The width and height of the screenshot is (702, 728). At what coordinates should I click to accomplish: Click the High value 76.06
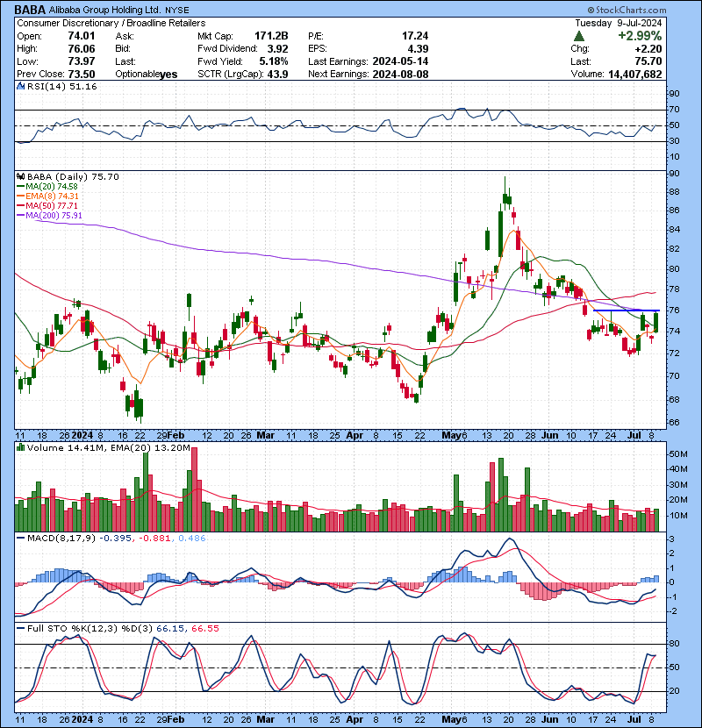(x=82, y=49)
